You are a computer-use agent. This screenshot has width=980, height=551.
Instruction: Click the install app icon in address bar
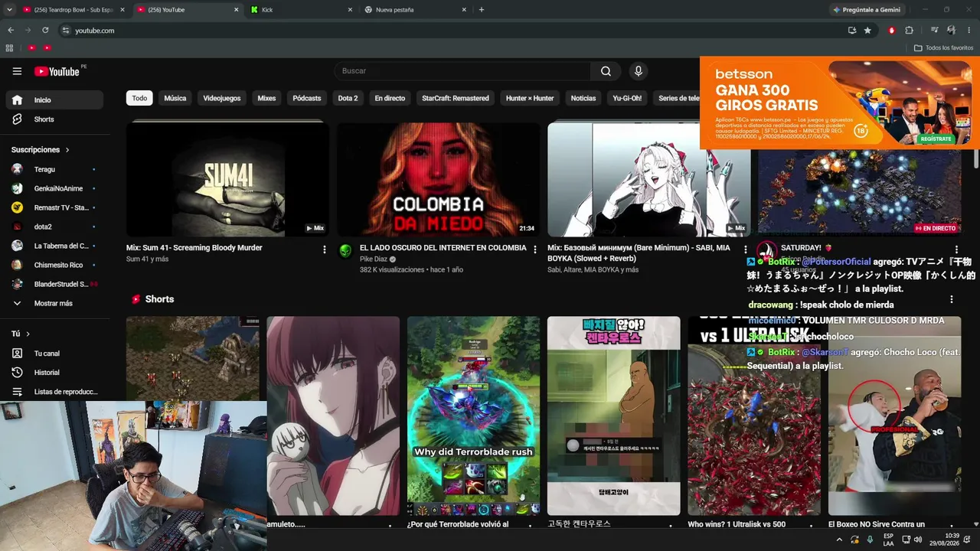coord(852,31)
